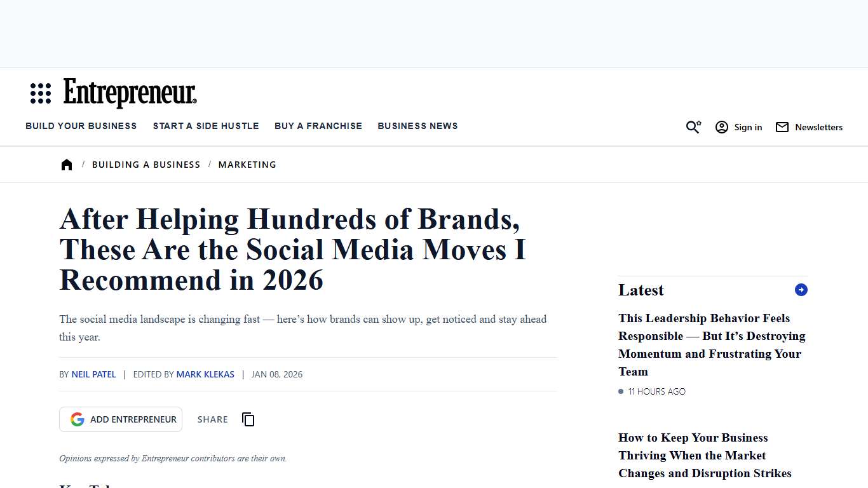
Task: Open editor Mark Klekas's profile
Action: click(205, 374)
